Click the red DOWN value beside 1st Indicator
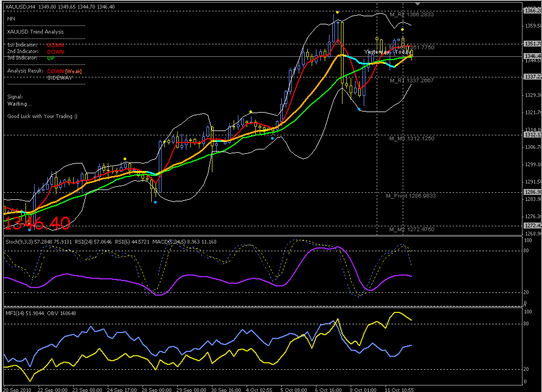This screenshot has height=392, width=542. pyautogui.click(x=55, y=45)
